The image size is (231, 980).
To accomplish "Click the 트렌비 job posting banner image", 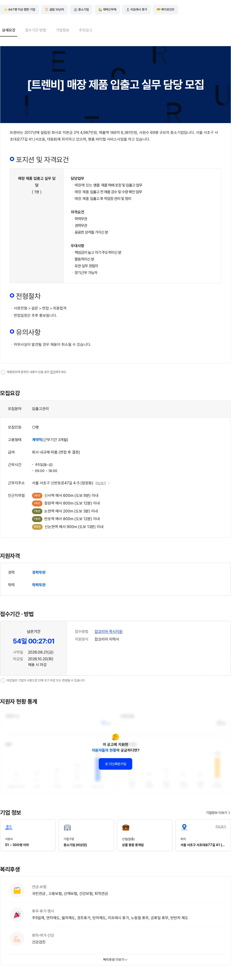I will coord(115,84).
